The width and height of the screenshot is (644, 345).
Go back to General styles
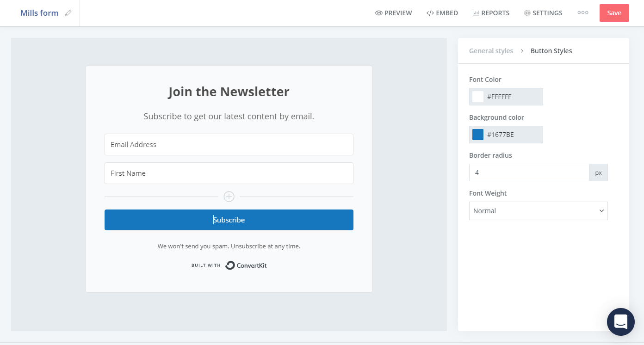[x=491, y=51]
